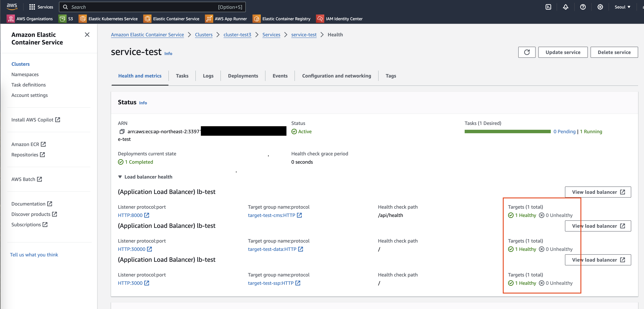
Task: Switch to the Deployments tab
Action: click(243, 76)
